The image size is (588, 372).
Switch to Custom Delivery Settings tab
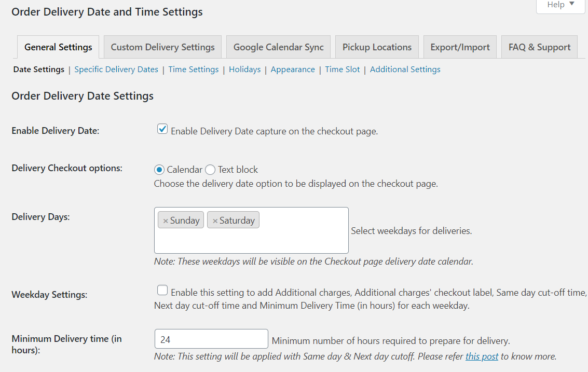(x=163, y=47)
